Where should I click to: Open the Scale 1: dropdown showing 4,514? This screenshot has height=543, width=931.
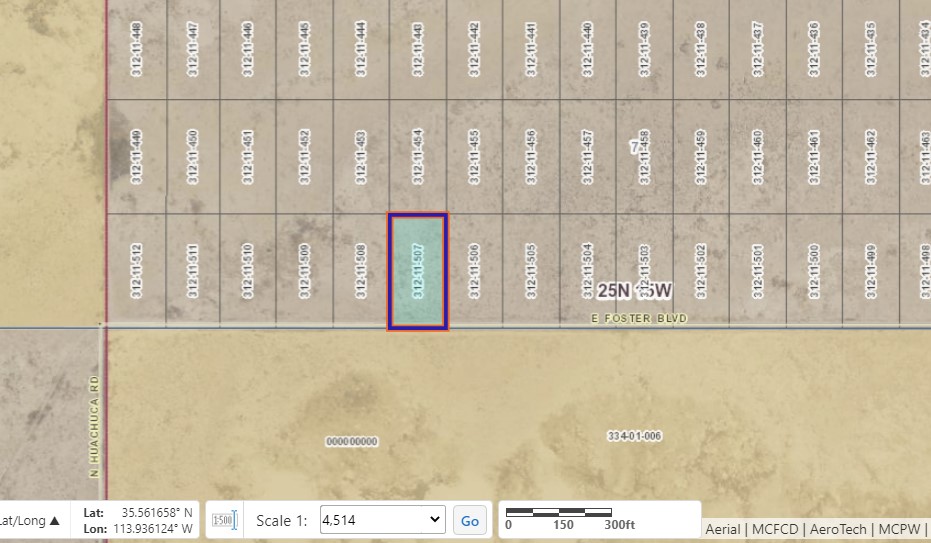(x=381, y=520)
